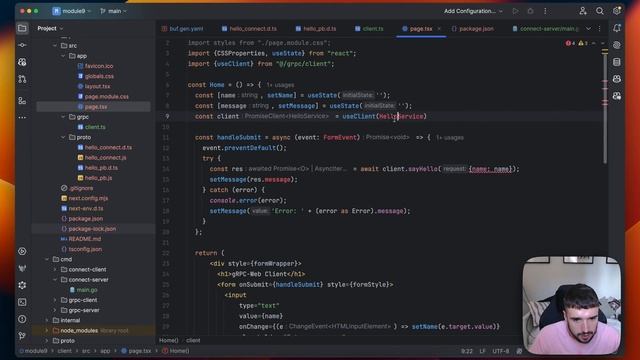640x360 pixels.
Task: Collapse the app folder
Action: (63, 56)
